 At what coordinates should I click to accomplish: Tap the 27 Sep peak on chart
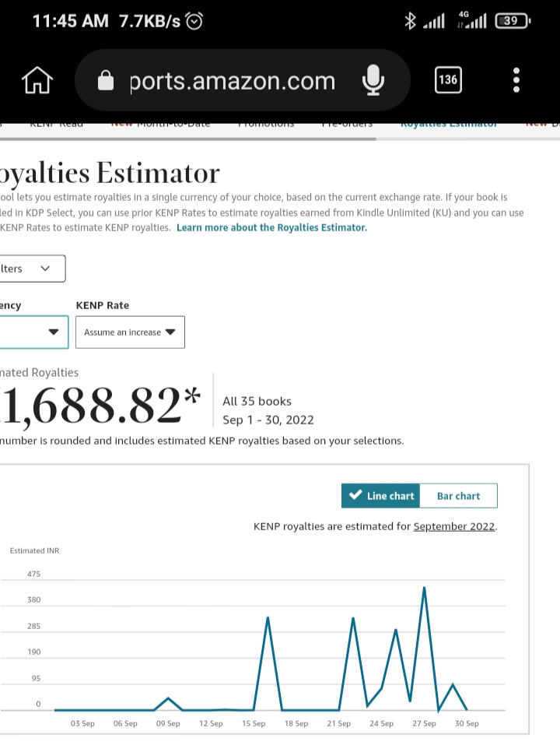pyautogui.click(x=424, y=589)
